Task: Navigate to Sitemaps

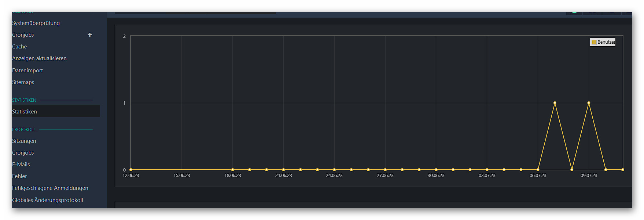Action: pos(23,82)
